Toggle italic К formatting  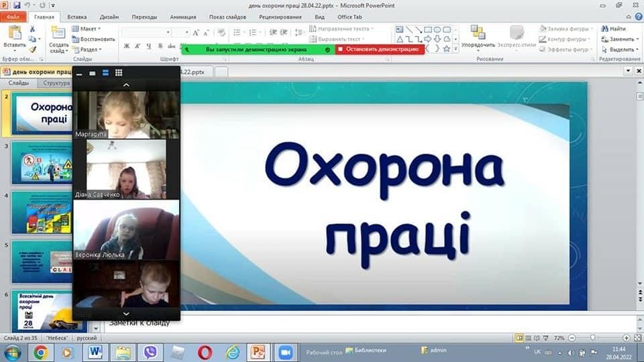(138, 46)
